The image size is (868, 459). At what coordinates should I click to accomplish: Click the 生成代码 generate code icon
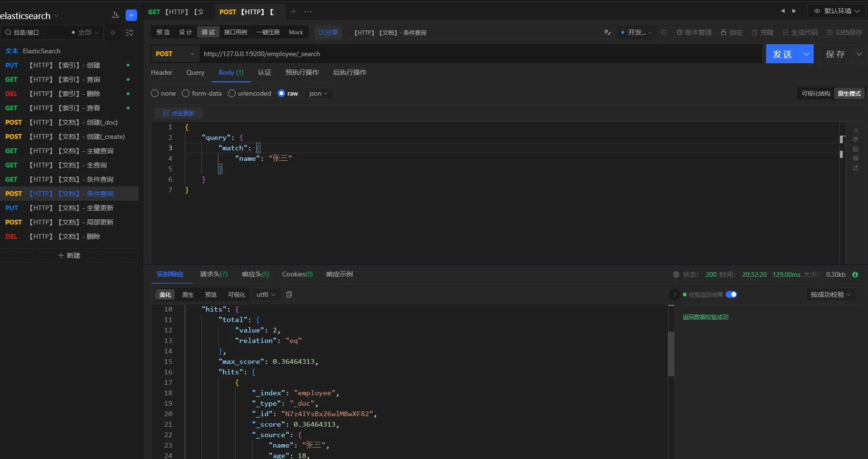point(786,32)
